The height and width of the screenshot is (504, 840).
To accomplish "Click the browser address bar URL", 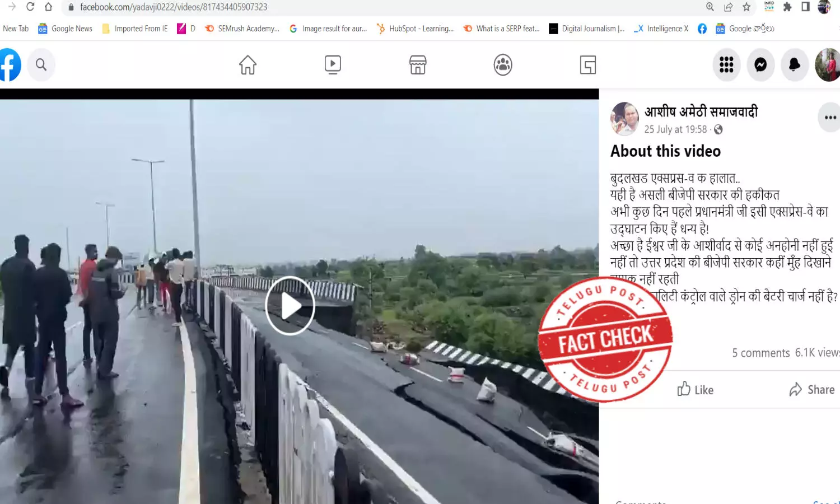I will [174, 7].
